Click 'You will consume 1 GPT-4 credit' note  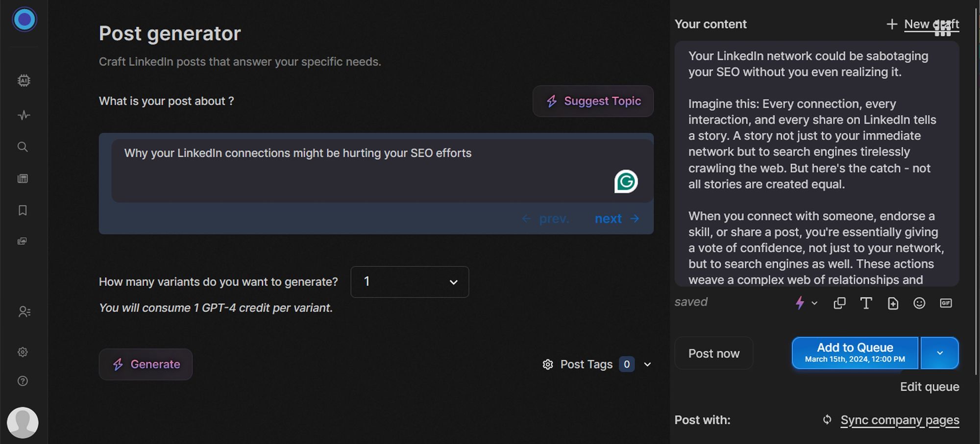(x=216, y=308)
